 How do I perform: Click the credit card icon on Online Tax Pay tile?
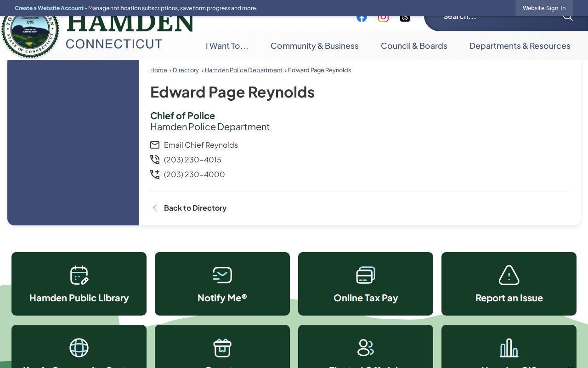click(366, 275)
